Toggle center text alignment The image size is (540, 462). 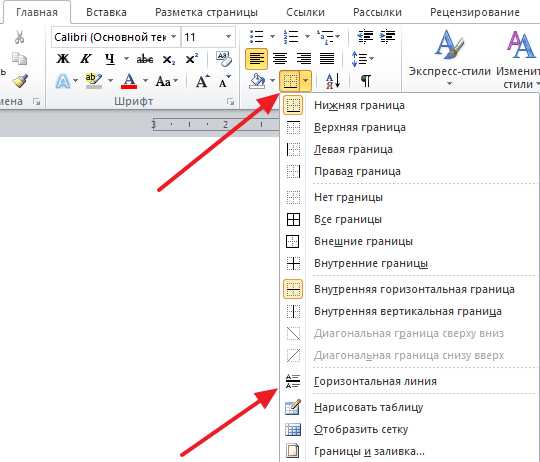280,59
